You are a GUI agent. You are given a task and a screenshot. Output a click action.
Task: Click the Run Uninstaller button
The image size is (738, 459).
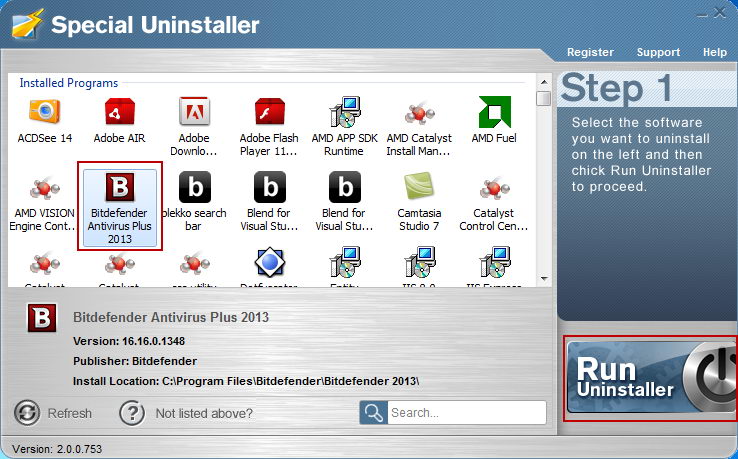click(652, 378)
